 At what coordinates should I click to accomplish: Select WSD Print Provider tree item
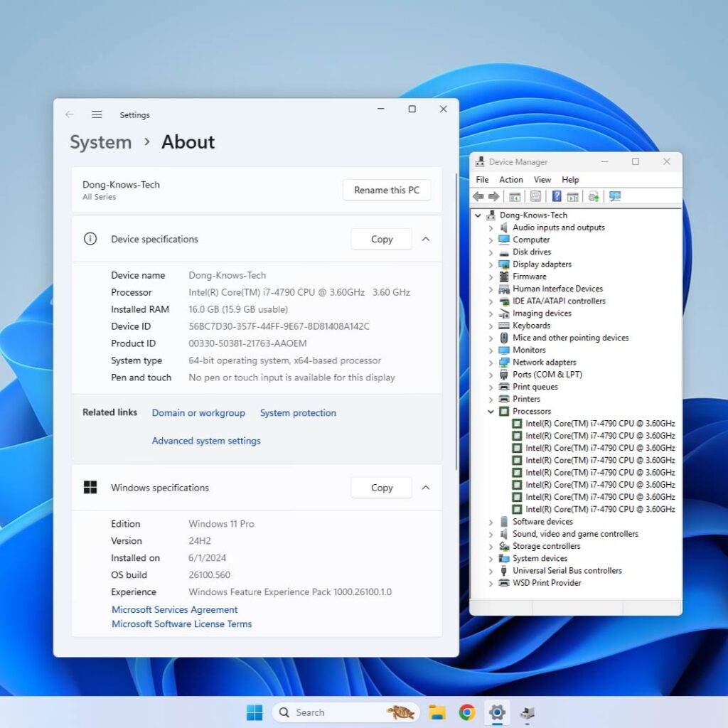[x=547, y=583]
